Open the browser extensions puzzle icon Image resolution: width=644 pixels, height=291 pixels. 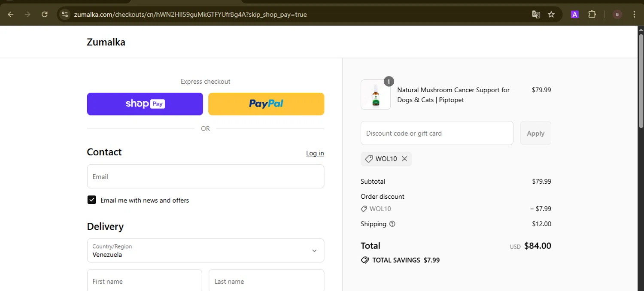pos(592,15)
